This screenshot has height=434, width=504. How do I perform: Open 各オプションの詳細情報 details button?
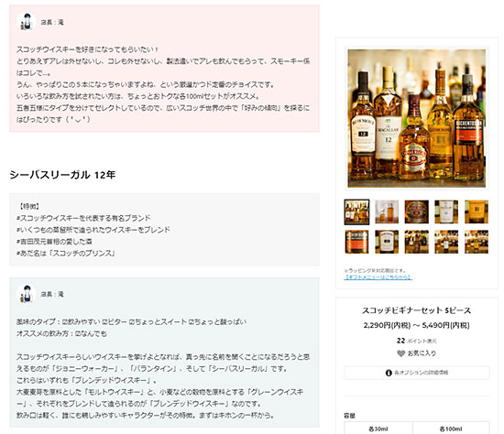(417, 373)
